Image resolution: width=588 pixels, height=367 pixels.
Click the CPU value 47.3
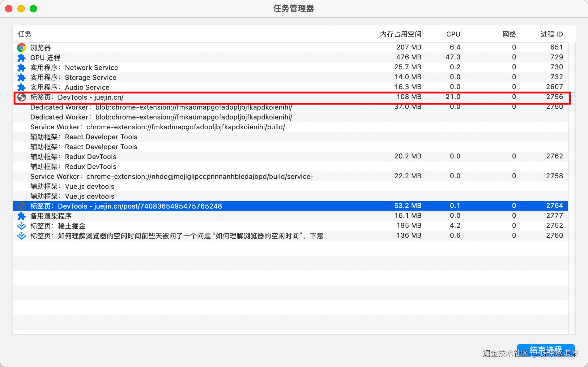click(x=453, y=57)
